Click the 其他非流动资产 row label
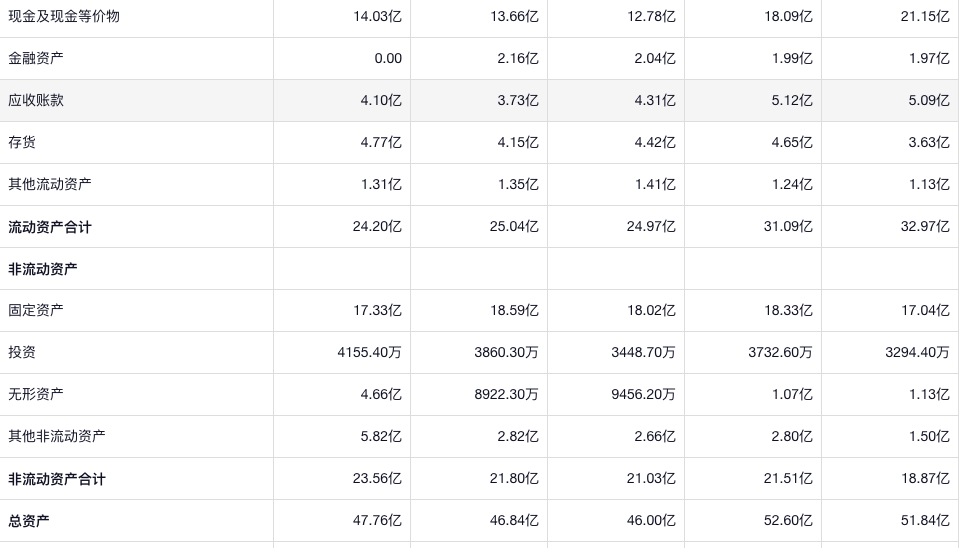Image resolution: width=959 pixels, height=548 pixels. tap(57, 436)
